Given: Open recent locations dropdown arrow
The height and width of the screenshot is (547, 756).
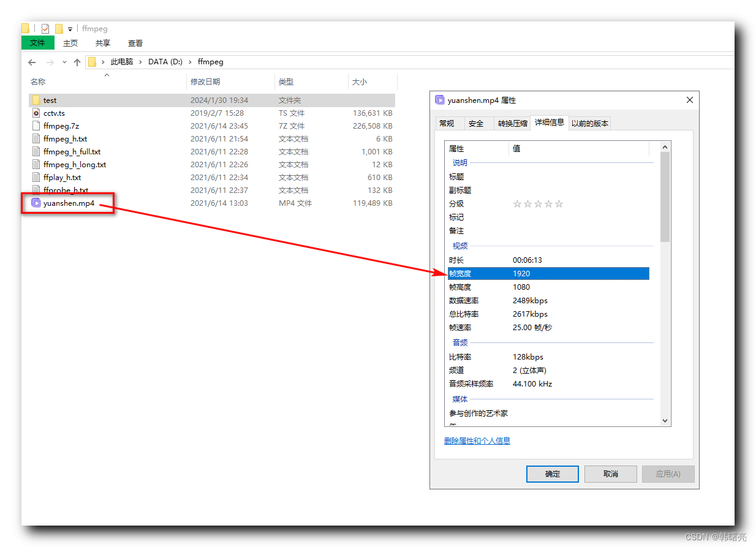Looking at the screenshot, I should click(x=64, y=62).
